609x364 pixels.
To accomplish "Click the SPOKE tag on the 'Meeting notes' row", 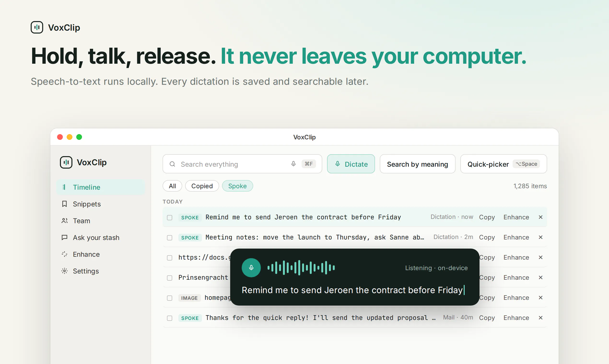I will (190, 237).
